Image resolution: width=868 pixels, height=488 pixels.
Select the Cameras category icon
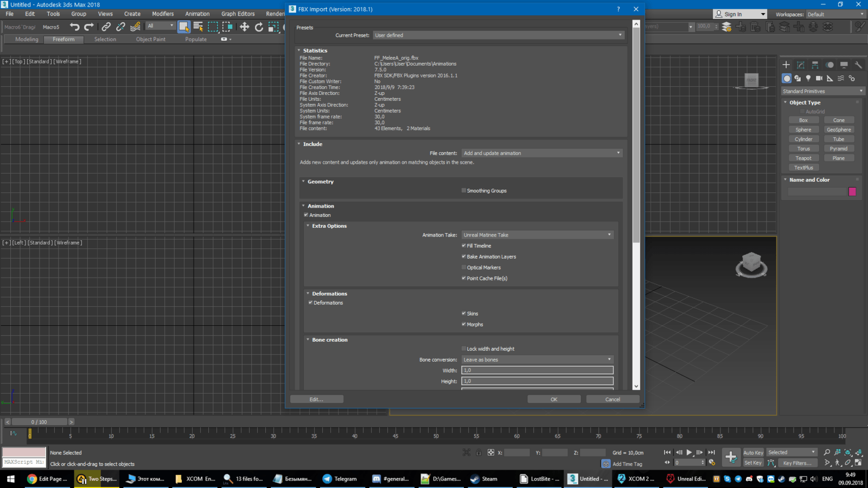tap(819, 78)
